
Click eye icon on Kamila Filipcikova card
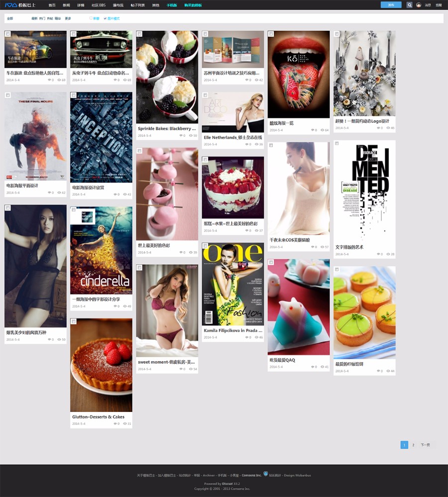256,337
